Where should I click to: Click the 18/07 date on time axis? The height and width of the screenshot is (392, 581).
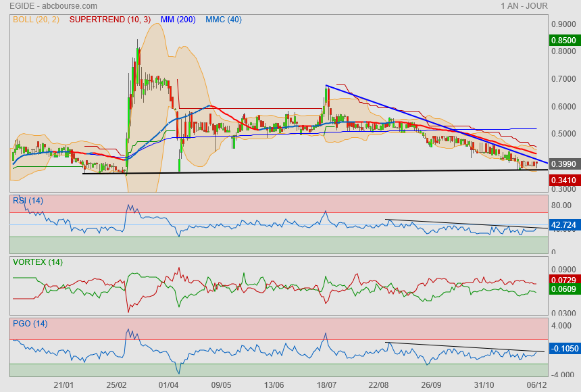click(326, 385)
